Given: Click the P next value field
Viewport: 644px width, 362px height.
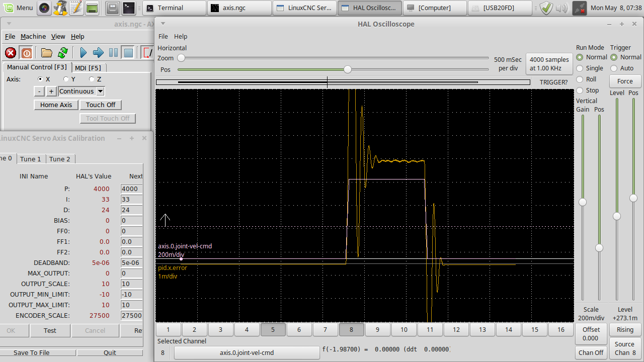Looking at the screenshot, I should pos(132,189).
